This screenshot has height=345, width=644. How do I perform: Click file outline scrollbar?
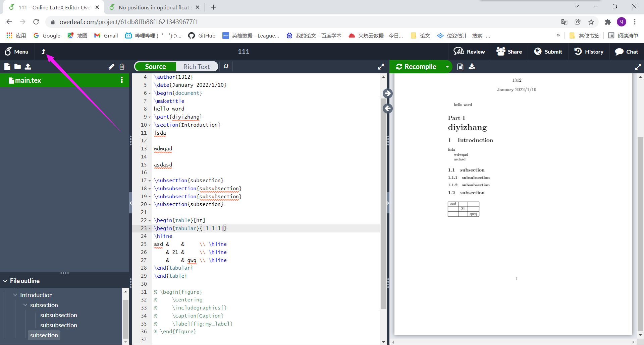pyautogui.click(x=125, y=319)
